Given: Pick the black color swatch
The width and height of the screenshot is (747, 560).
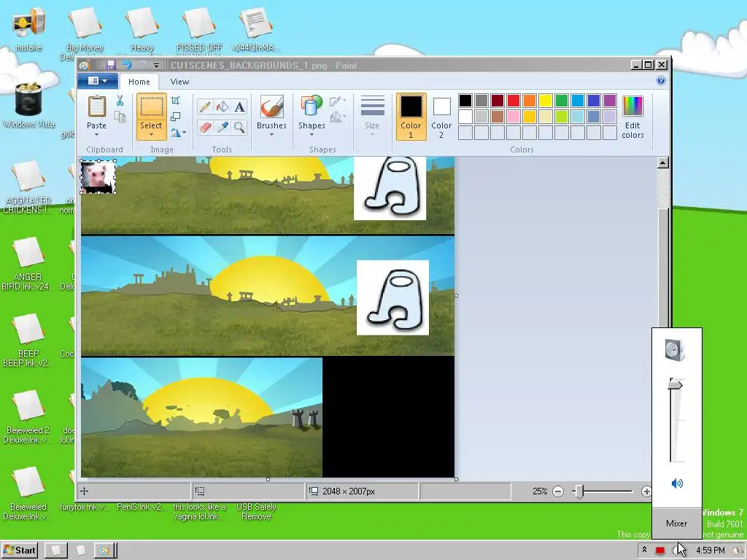Looking at the screenshot, I should (465, 101).
